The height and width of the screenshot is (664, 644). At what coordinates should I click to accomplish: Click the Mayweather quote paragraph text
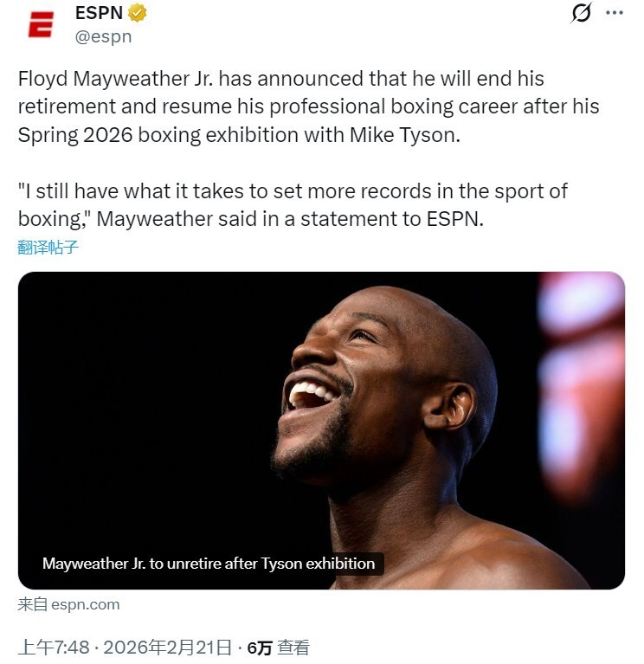point(293,205)
